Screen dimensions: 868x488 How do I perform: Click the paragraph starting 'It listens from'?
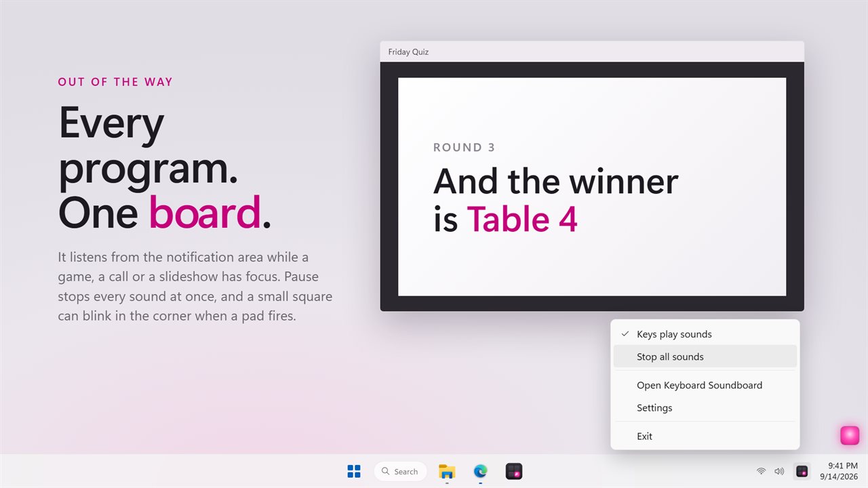point(195,286)
